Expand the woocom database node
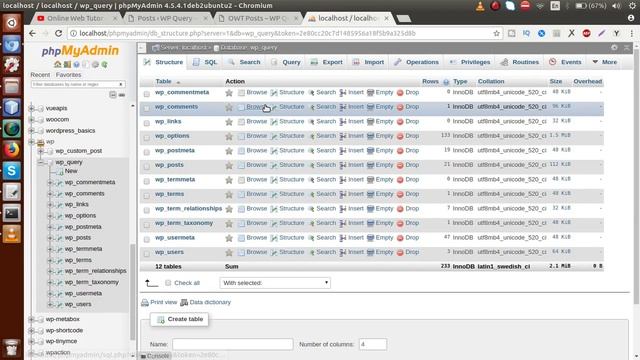 coord(31,120)
